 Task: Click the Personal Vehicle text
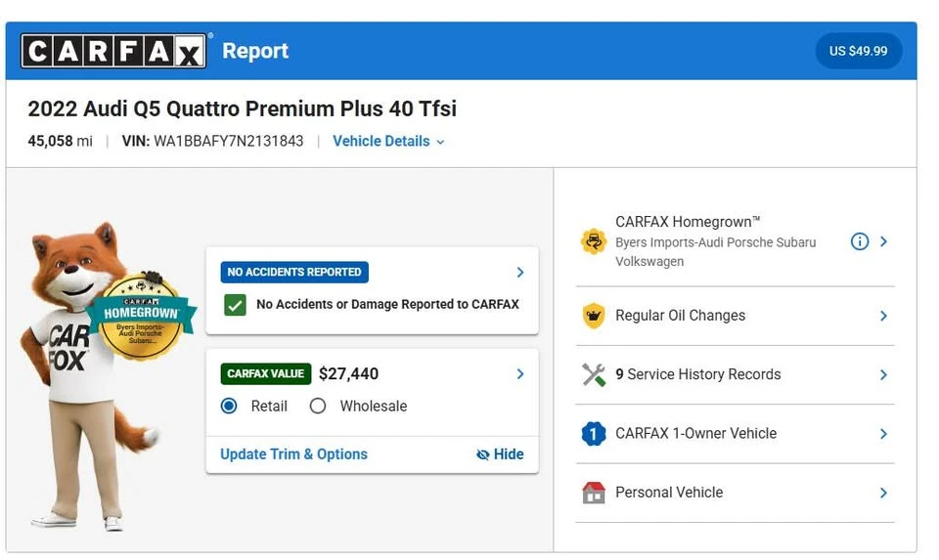[x=669, y=493]
